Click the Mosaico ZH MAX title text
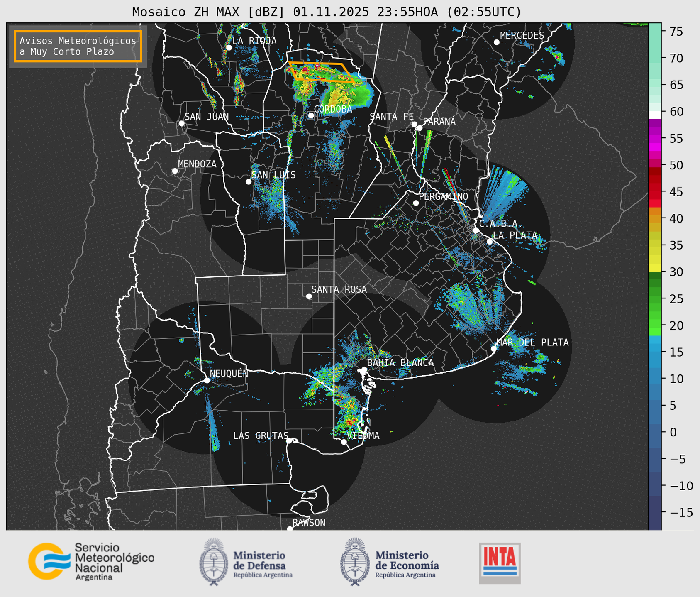700x597 pixels. coord(326,12)
